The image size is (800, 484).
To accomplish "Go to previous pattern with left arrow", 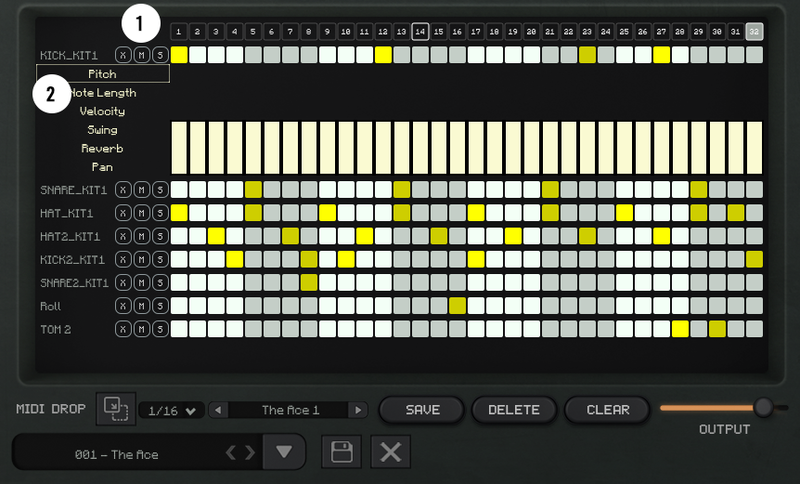I will [220, 410].
